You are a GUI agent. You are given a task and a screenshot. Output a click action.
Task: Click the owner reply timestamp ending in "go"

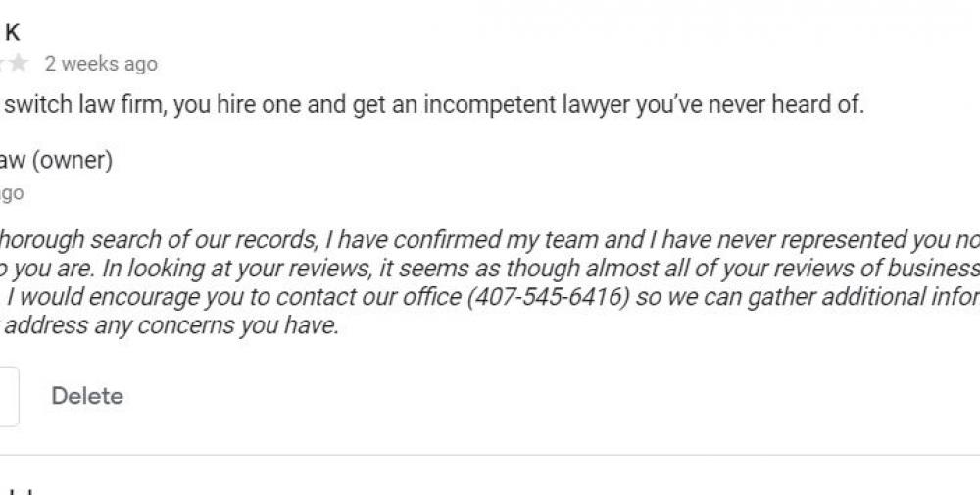pyautogui.click(x=11, y=194)
